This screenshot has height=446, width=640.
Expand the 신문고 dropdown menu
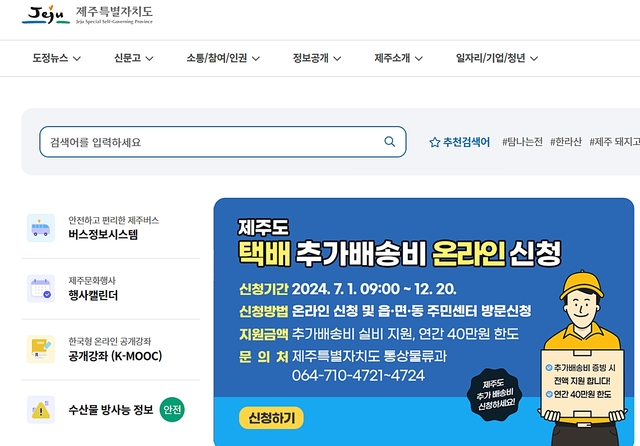134,58
